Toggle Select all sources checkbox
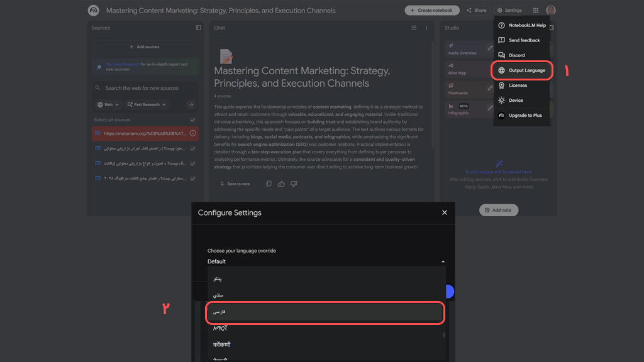The image size is (644, 362). pos(192,120)
